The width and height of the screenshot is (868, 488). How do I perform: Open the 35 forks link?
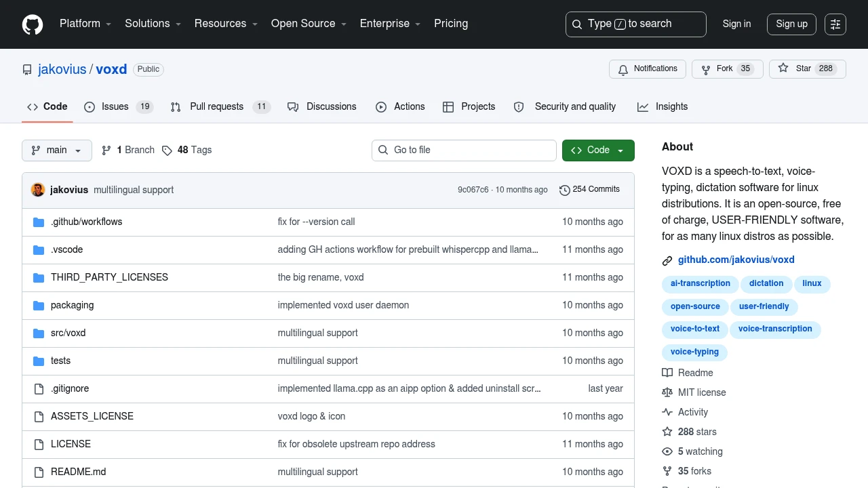[x=694, y=471]
